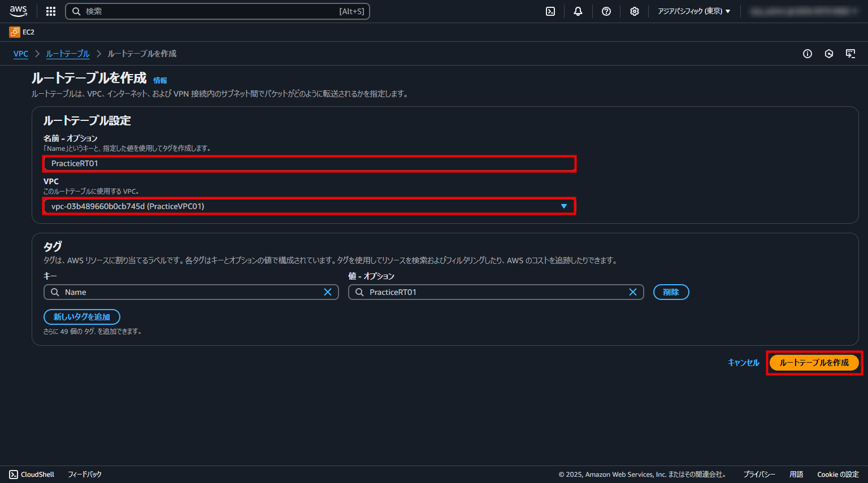Screen dimensions: 868x483
Task: Open the プライバシー footer link
Action: coord(759,475)
